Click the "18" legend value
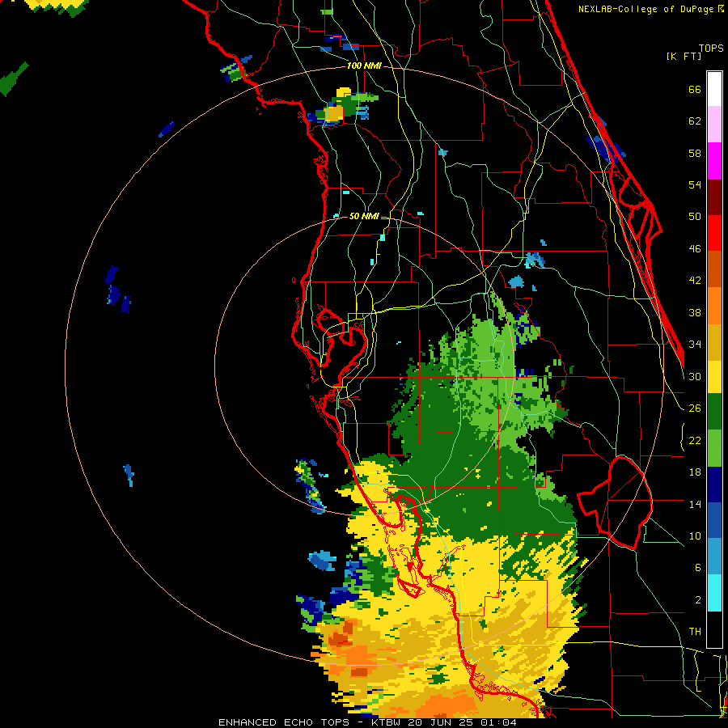Viewport: 728px width, 728px height. tap(695, 472)
